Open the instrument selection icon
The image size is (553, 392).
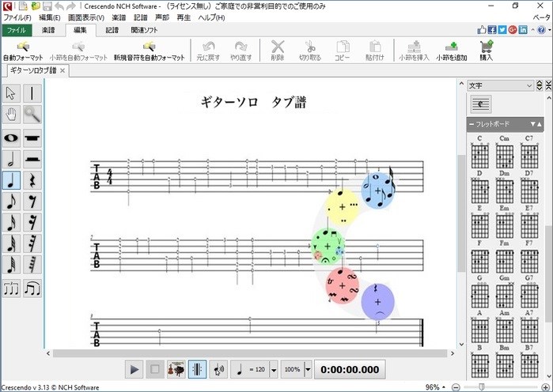(x=176, y=369)
